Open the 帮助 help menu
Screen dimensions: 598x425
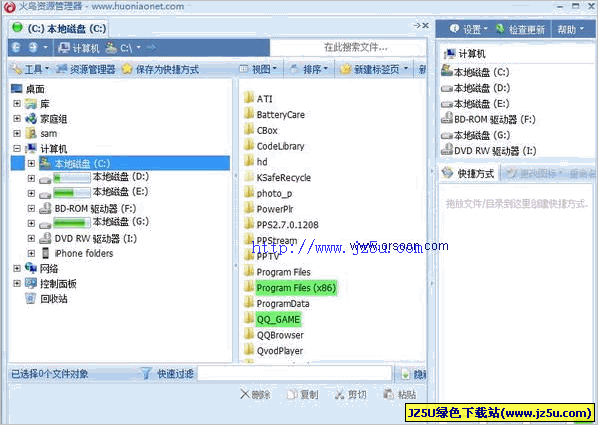(571, 29)
